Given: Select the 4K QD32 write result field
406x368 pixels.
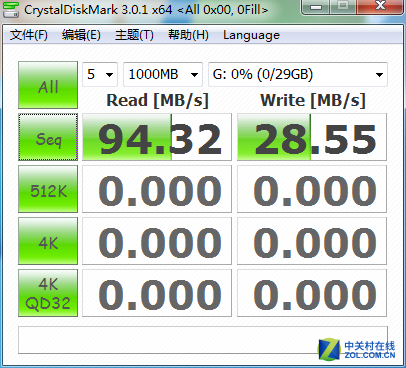Looking at the screenshot, I should point(312,293).
